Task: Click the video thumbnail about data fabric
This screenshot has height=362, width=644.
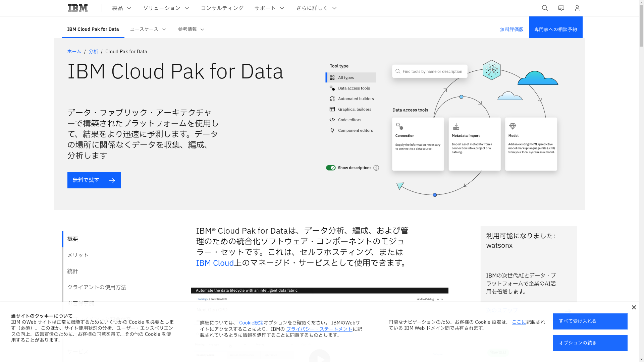Action: point(319,325)
